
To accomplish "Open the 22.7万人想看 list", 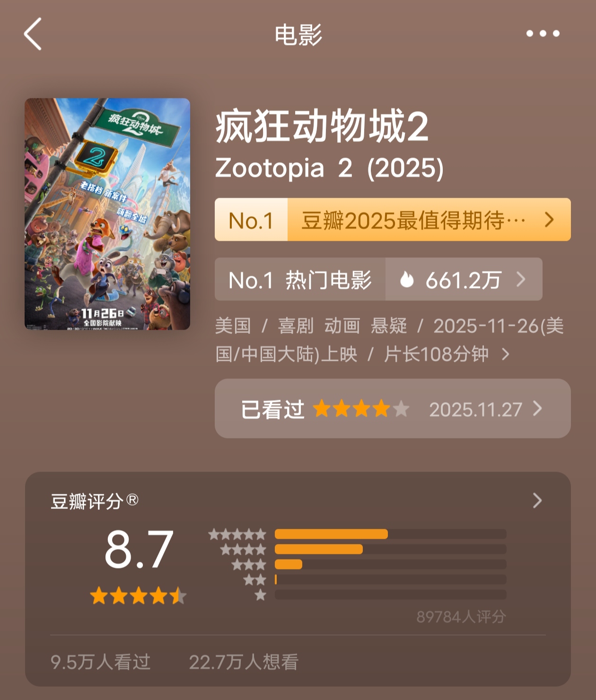I will click(244, 662).
